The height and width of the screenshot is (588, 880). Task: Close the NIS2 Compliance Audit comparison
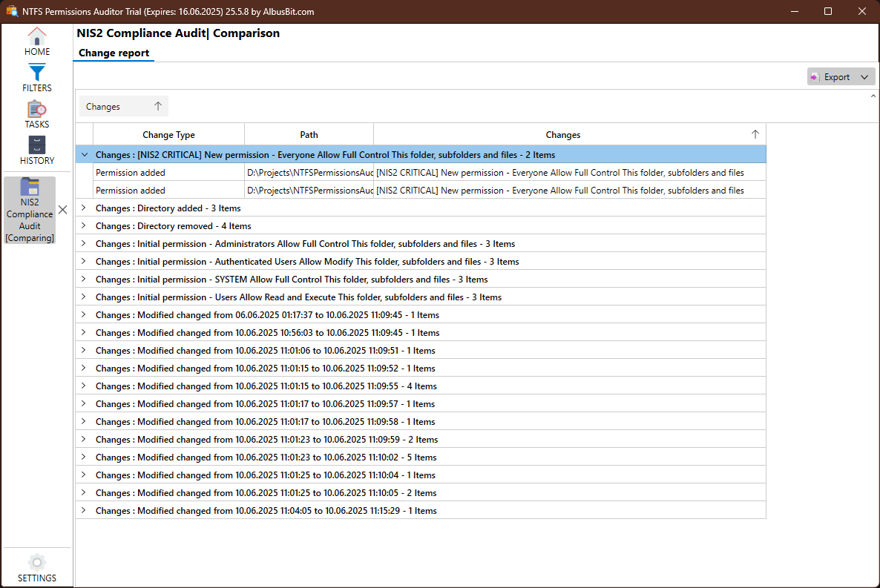[x=63, y=210]
